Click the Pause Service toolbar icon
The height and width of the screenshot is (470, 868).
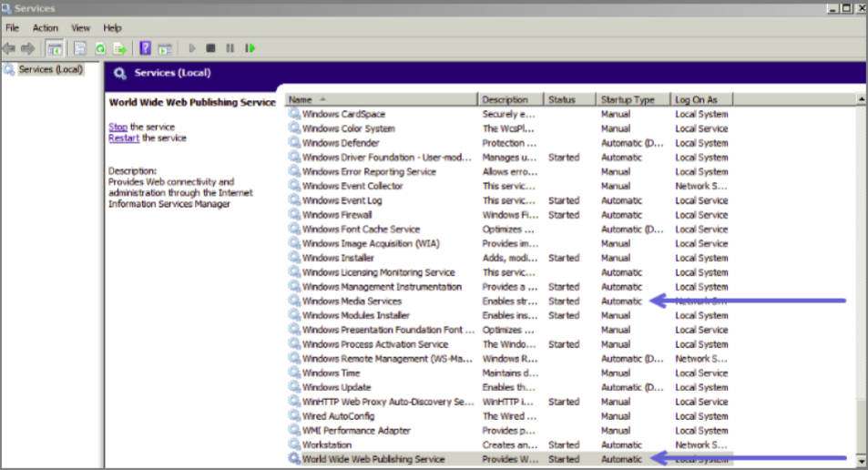click(x=230, y=48)
